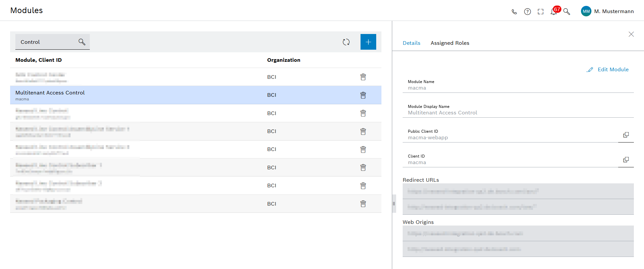644x269 pixels.
Task: Switch to the Assigned Roles tab
Action: pyautogui.click(x=450, y=43)
